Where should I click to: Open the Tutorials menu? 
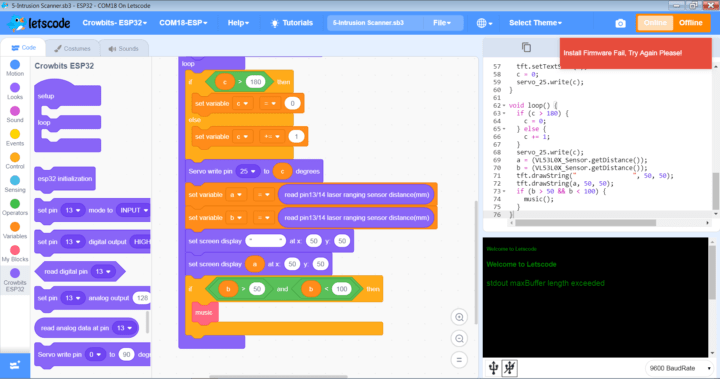coord(292,23)
